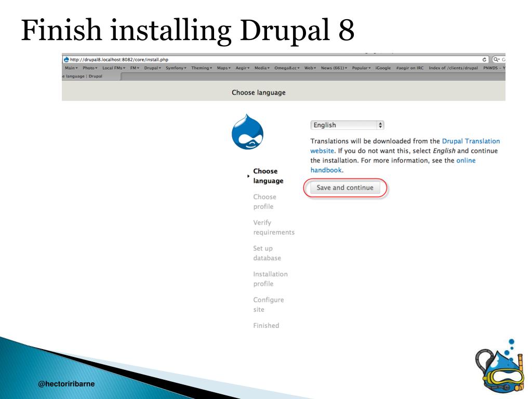The width and height of the screenshot is (532, 399).
Task: Open the English language dropdown
Action: point(347,125)
